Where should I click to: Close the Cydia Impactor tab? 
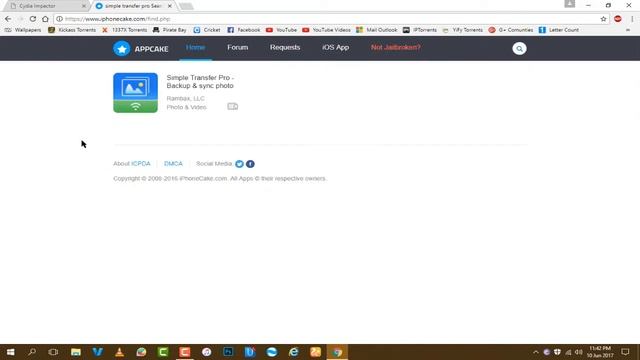click(x=84, y=6)
